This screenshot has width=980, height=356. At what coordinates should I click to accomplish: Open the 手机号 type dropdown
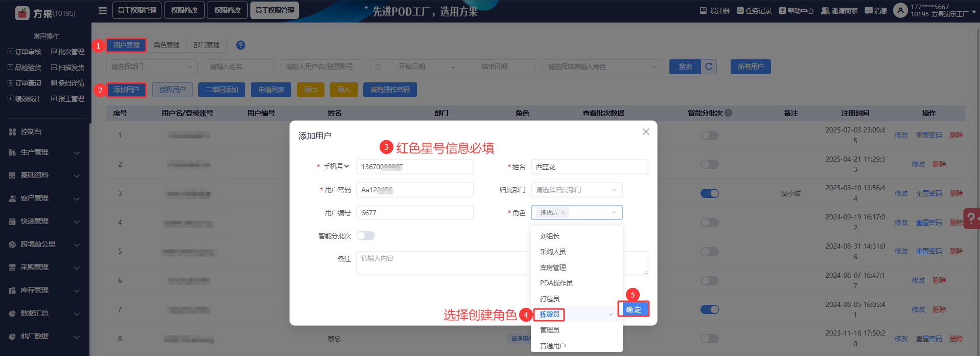pyautogui.click(x=336, y=166)
